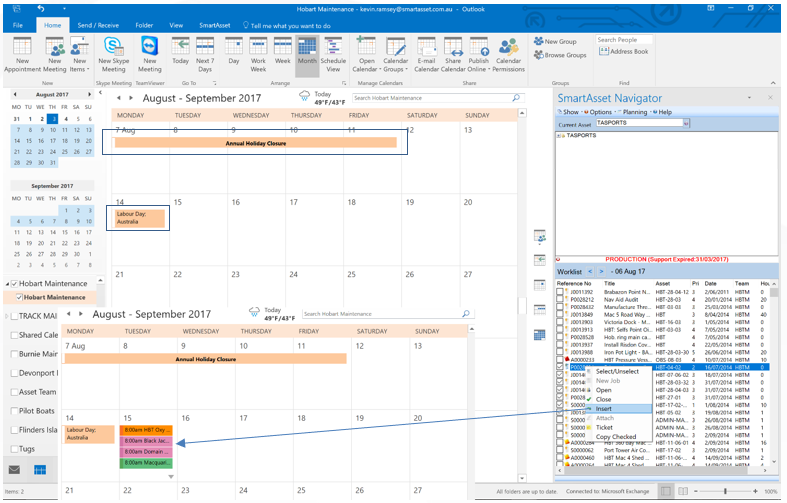Expand TASPORTS tree node
This screenshot has height=503, width=787.
(559, 136)
